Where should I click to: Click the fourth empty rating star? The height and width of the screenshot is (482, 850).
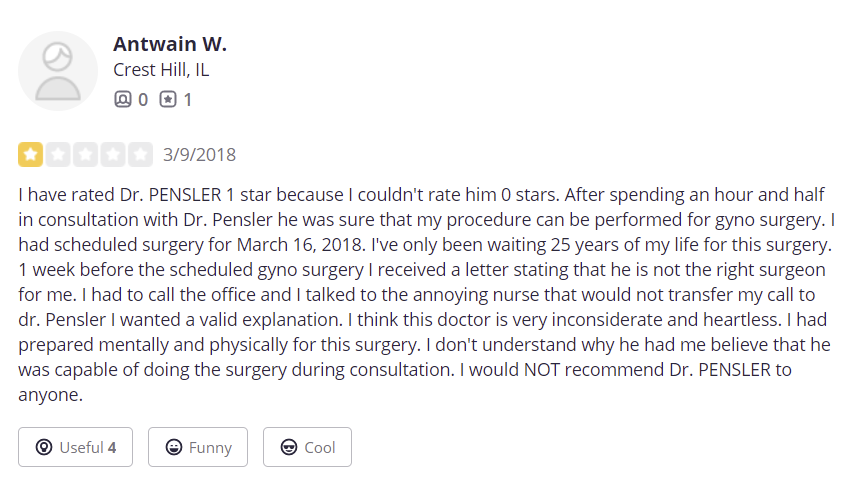[113, 155]
